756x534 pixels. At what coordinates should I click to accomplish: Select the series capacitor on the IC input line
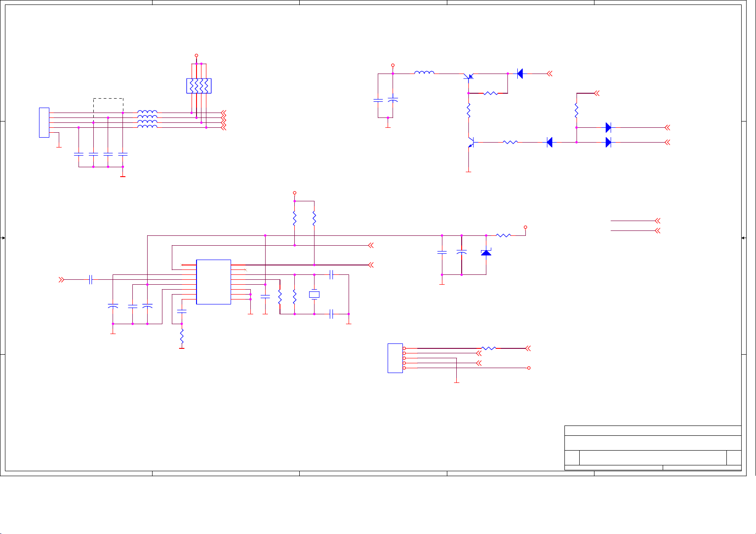tap(91, 280)
